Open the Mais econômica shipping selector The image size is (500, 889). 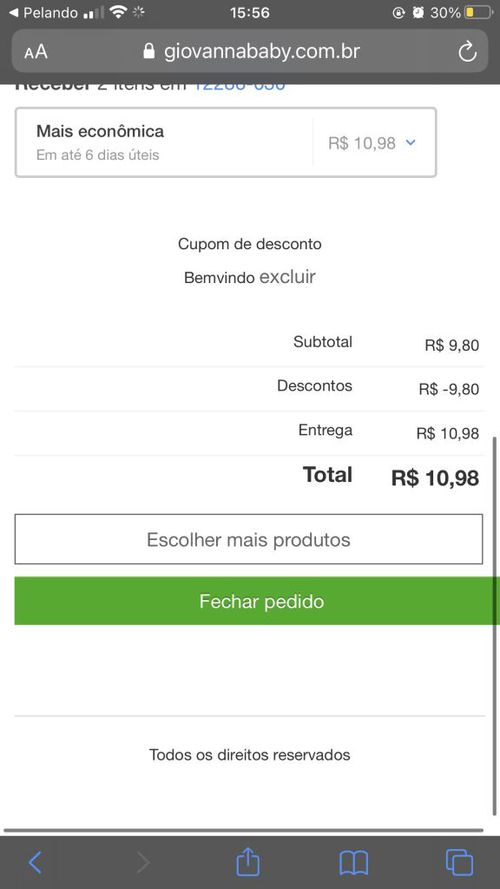coord(226,142)
